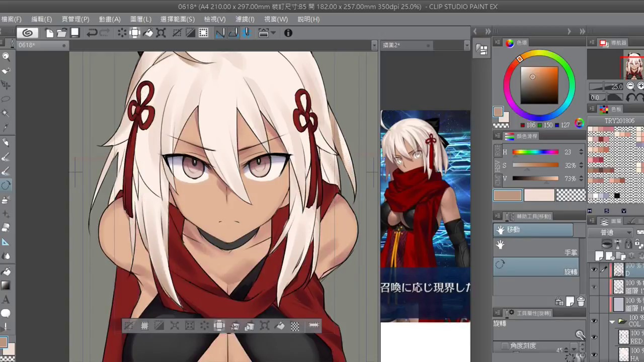The image size is (644, 362).
Task: Redo the last undone action
Action: pos(105,33)
